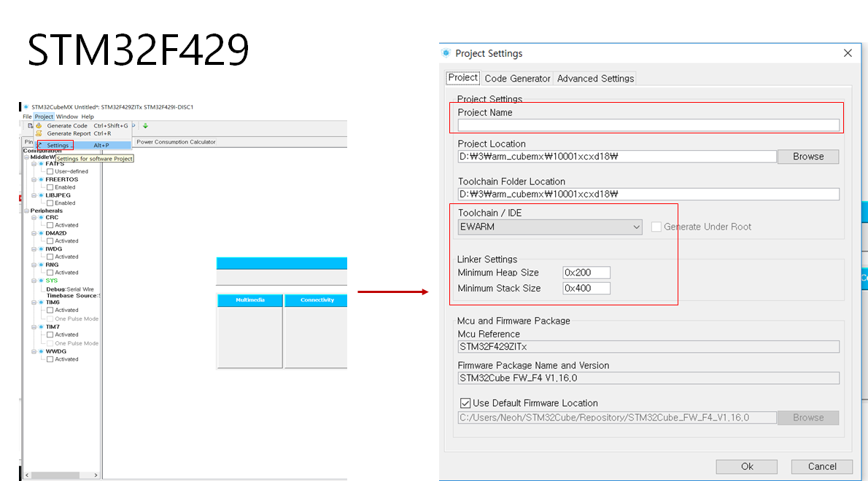This screenshot has height=481, width=868.
Task: Click the blue IP icon beside DMA2D
Action: point(41,233)
